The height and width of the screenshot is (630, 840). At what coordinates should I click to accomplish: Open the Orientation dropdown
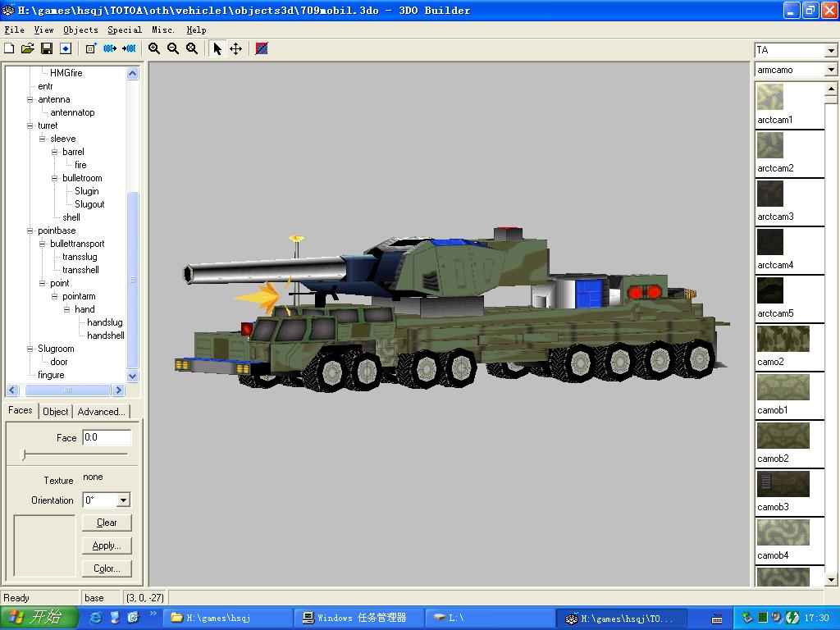(123, 500)
